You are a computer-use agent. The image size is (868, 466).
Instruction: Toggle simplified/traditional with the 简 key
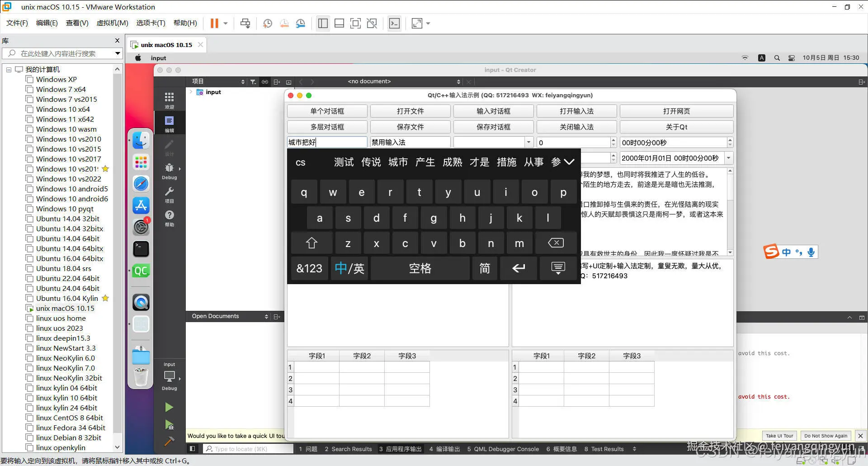click(484, 268)
